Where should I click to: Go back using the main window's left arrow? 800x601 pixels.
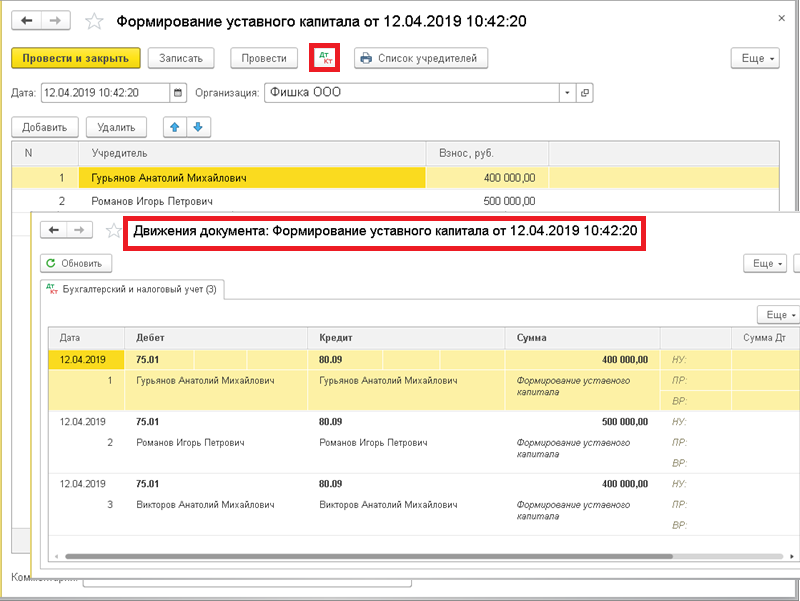click(27, 21)
